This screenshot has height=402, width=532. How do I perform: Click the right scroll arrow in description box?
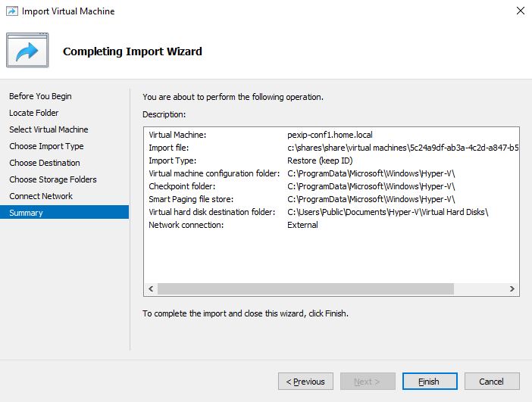(512, 288)
